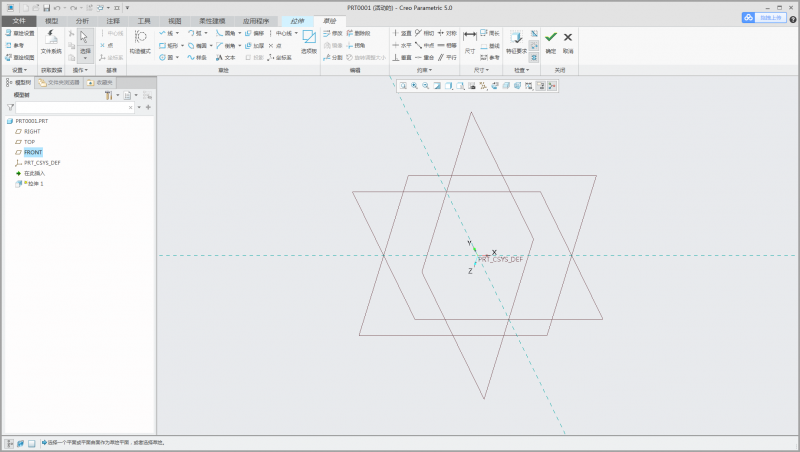Screen dimensions: 800x452
Task: Click the 参考 (References) button in setup group
Action: pyautogui.click(x=15, y=45)
